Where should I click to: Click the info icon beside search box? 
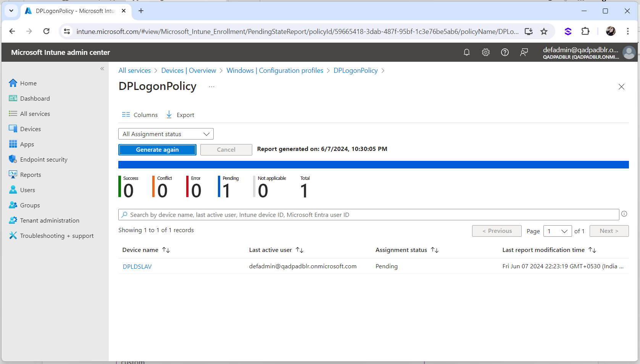(624, 214)
